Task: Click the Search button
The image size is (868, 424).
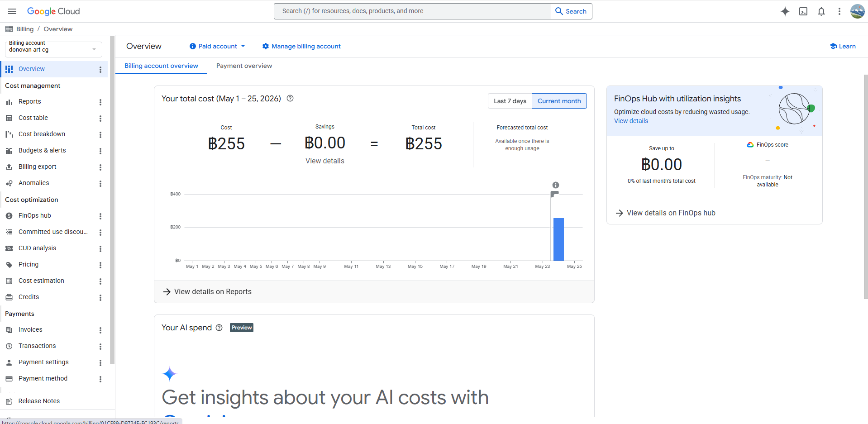Action: [x=571, y=11]
